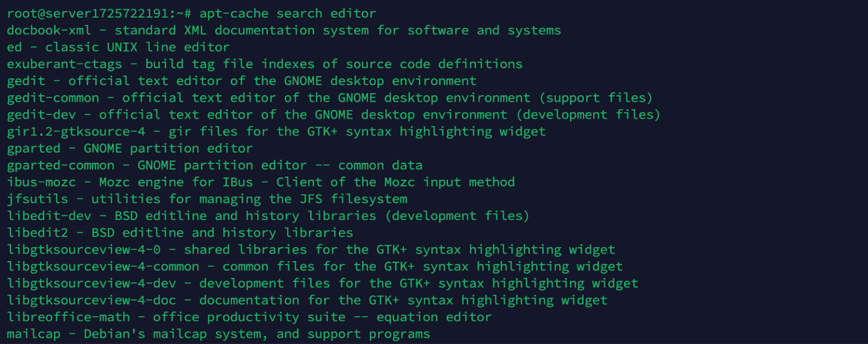
Task: Click the ed classic UNIX line editor entry
Action: point(119,47)
